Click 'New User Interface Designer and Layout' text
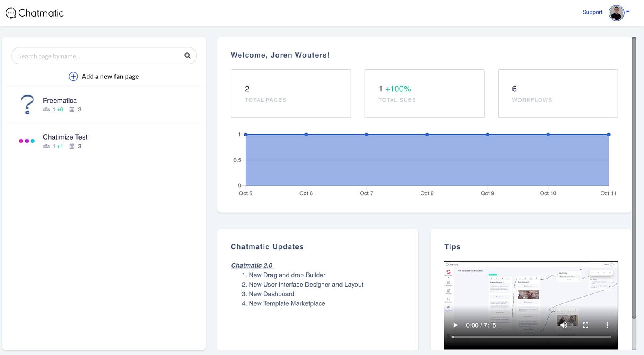 click(x=306, y=285)
